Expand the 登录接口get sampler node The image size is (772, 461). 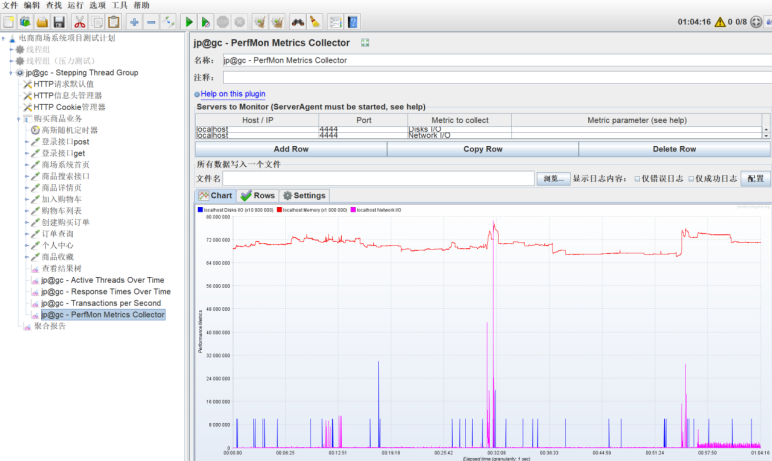[27, 153]
